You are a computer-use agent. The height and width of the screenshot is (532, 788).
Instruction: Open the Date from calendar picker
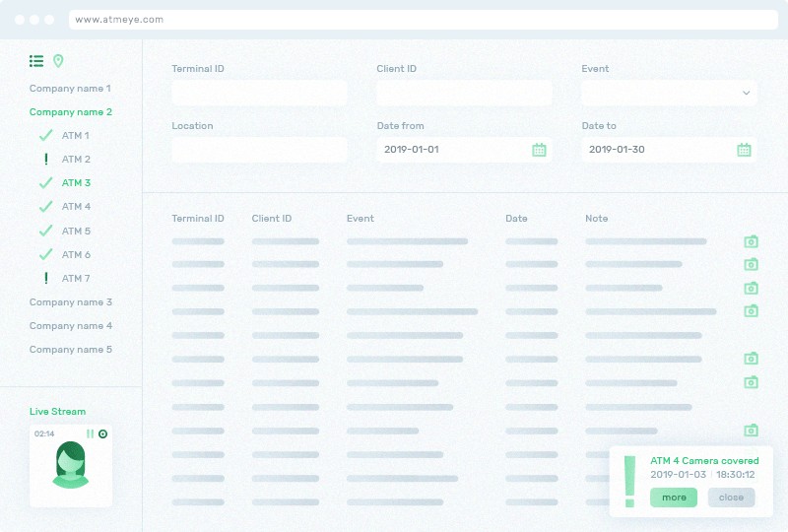point(539,150)
